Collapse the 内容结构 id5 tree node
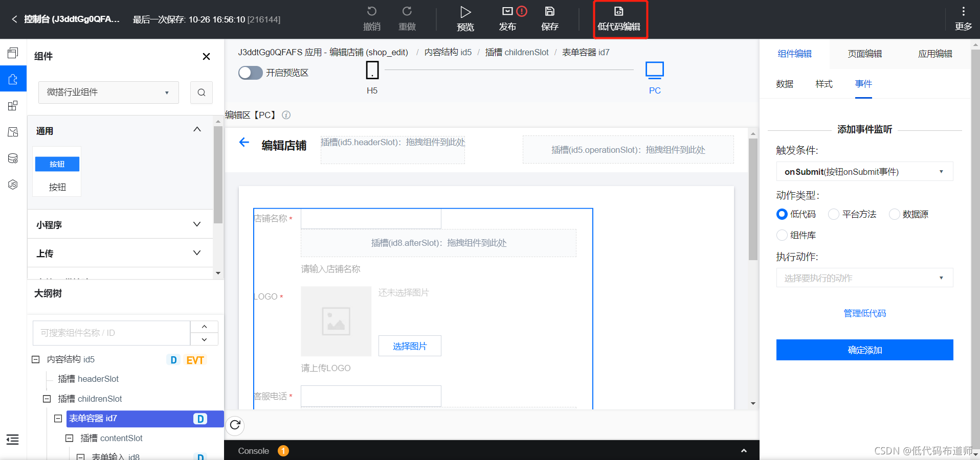The image size is (980, 460). point(36,359)
